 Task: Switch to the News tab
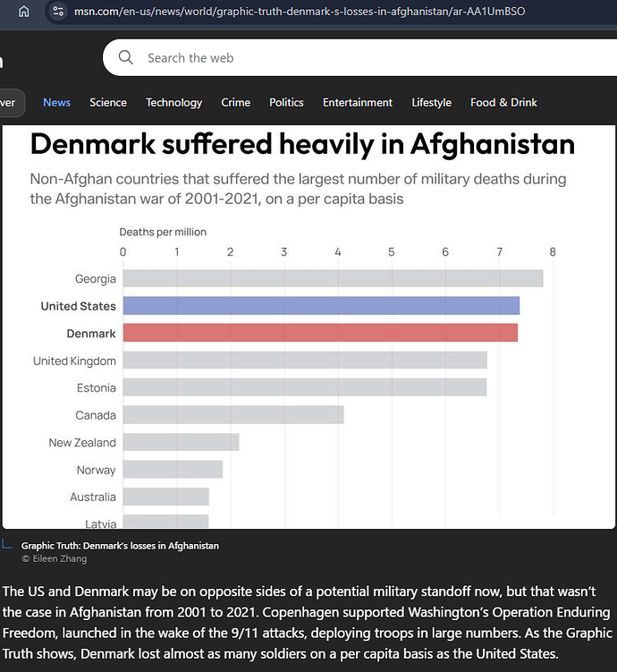(56, 102)
